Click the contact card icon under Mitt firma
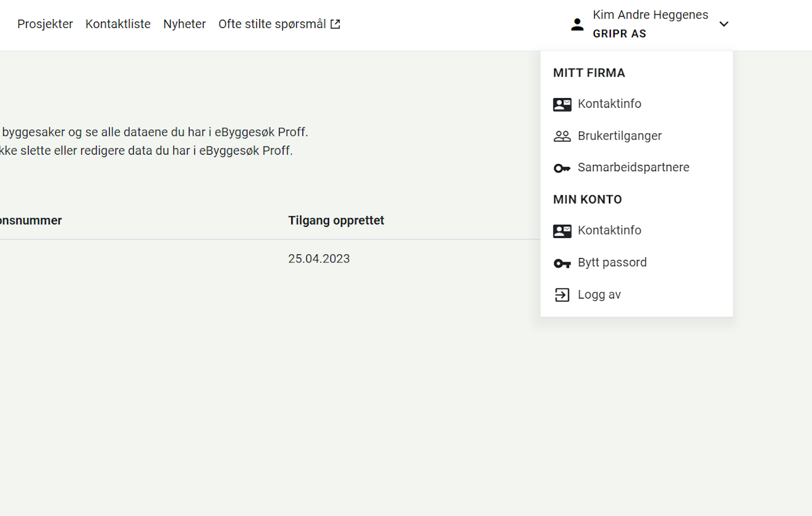Screen dimensions: 812x516 click(x=562, y=105)
